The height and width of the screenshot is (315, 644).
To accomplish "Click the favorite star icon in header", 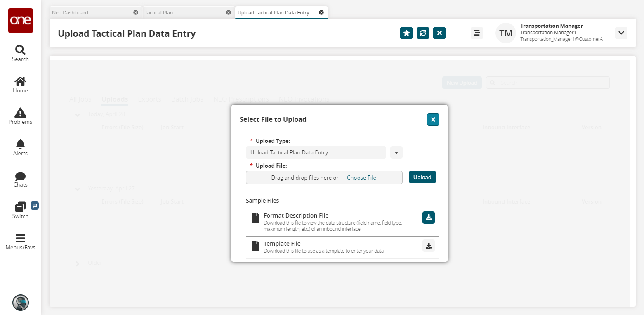I will point(406,33).
